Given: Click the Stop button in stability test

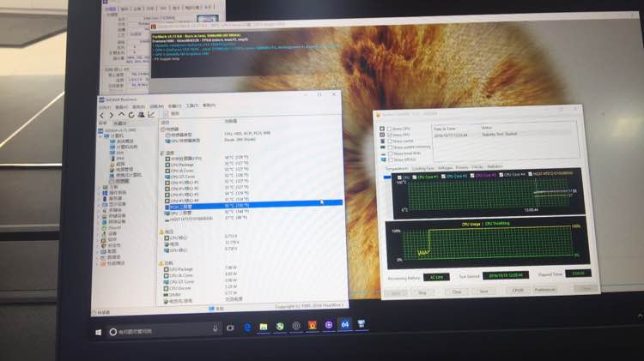Looking at the screenshot, I should (x=422, y=292).
